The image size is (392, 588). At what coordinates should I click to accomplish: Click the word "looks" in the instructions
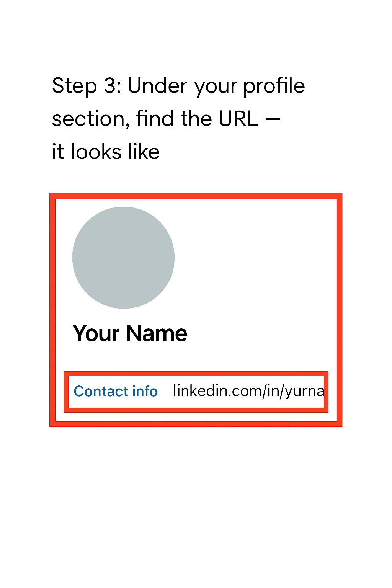[96, 152]
